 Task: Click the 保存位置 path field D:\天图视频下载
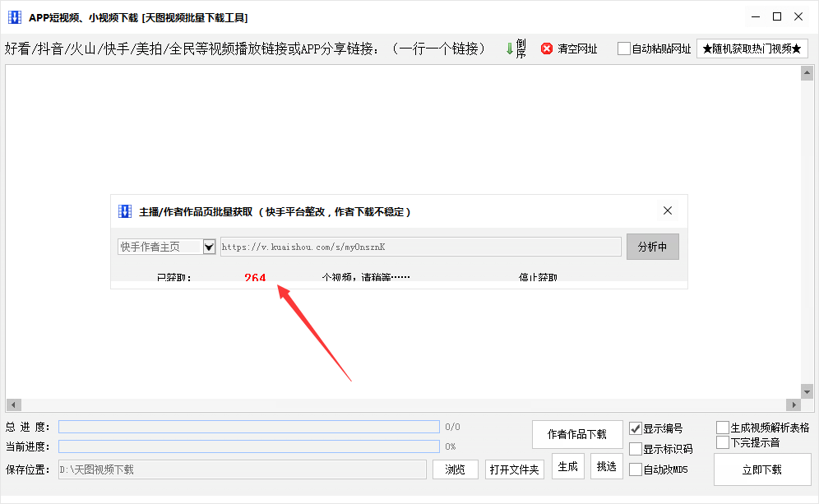243,469
